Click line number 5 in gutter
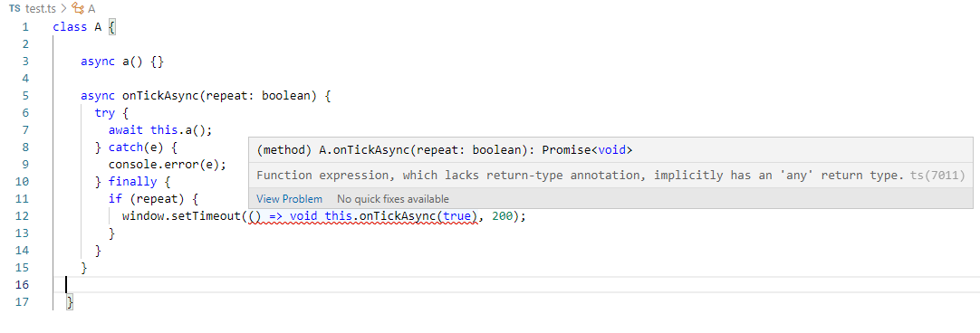The width and height of the screenshot is (980, 333). pos(25,96)
